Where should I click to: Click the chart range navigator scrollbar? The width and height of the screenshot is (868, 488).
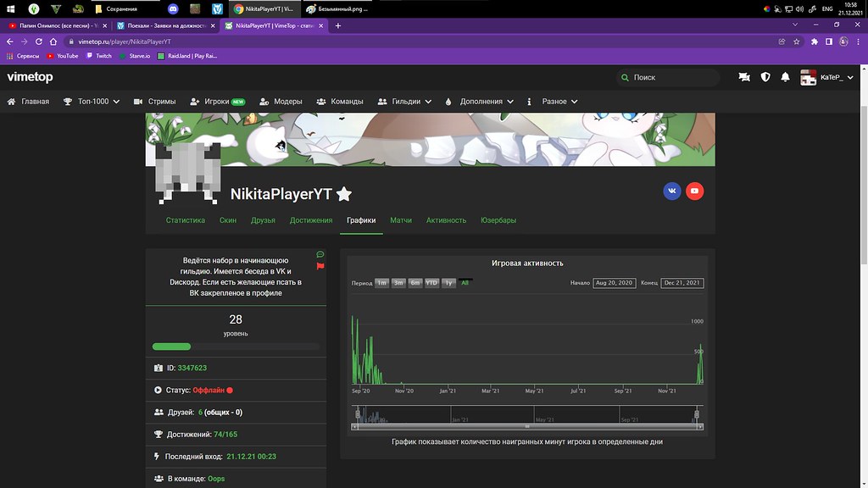point(526,426)
